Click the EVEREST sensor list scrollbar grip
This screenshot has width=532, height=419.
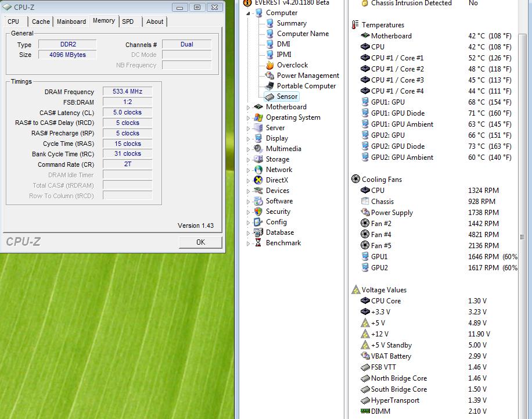point(522,237)
